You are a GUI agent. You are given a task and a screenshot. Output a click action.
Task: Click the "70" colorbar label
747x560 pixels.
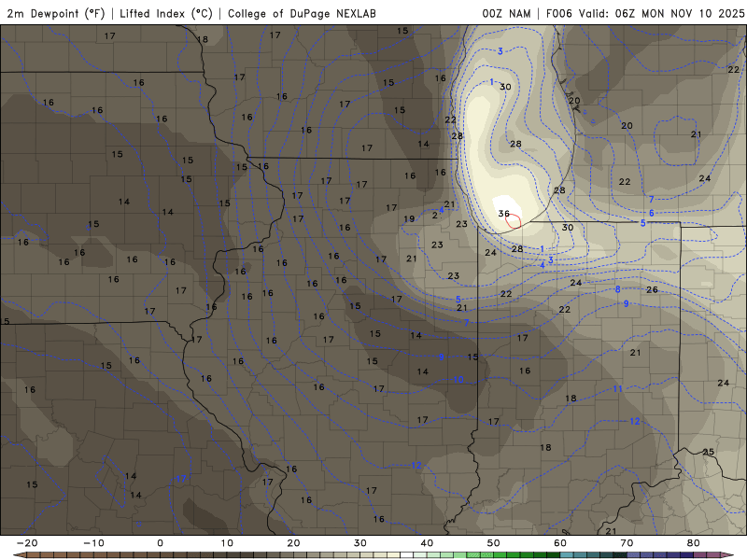(x=627, y=543)
